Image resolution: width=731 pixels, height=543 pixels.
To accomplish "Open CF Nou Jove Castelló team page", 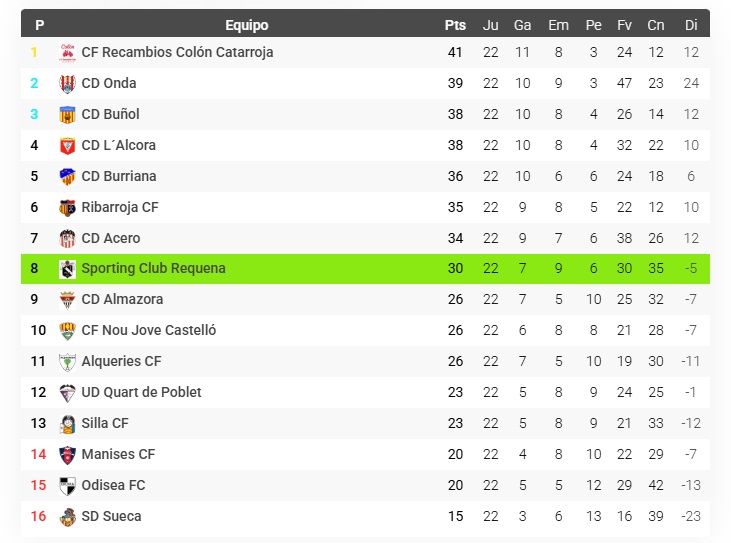I will click(148, 330).
